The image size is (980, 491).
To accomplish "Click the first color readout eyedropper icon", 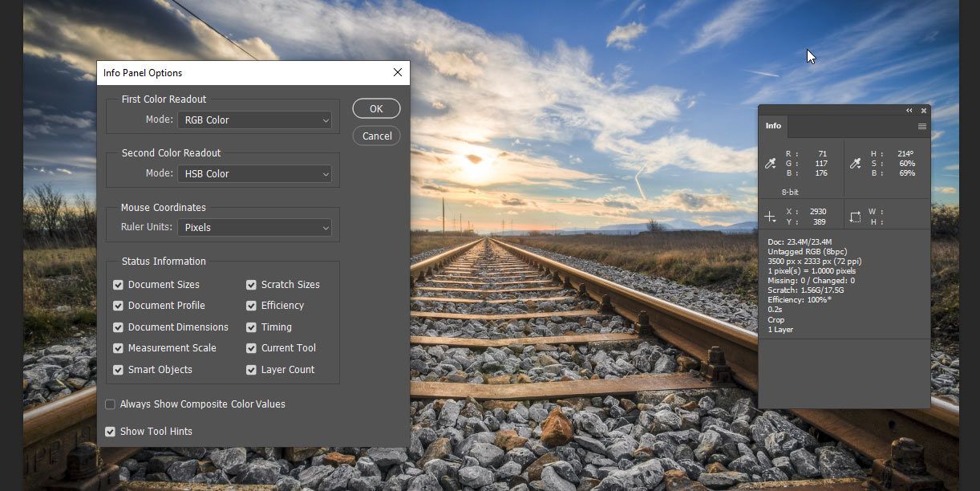I will point(770,164).
